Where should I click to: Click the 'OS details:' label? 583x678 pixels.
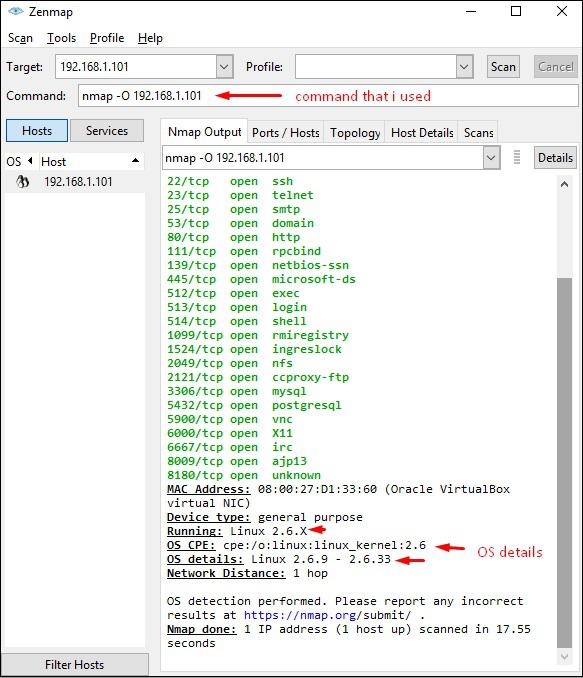pyautogui.click(x=205, y=559)
